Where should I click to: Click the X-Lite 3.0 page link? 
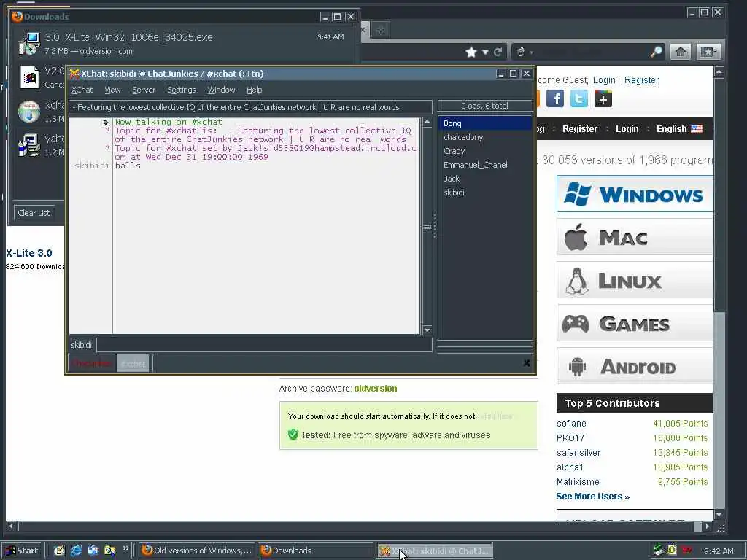click(29, 253)
